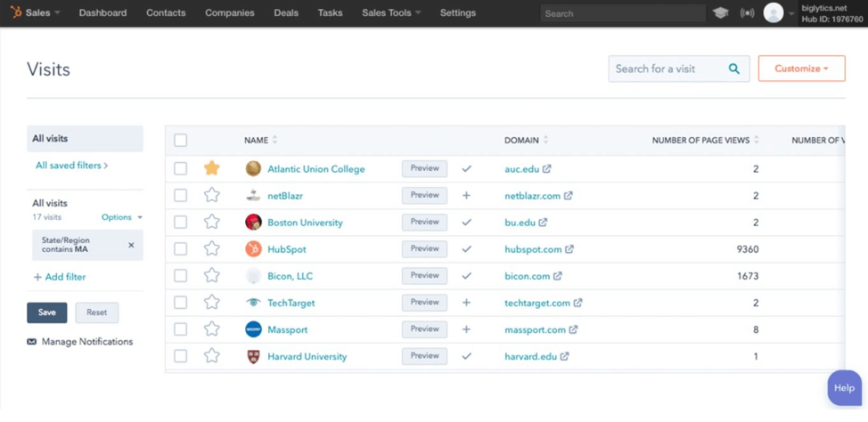Check the Atlantic Union College row checkbox
This screenshot has width=868, height=422.
181,168
